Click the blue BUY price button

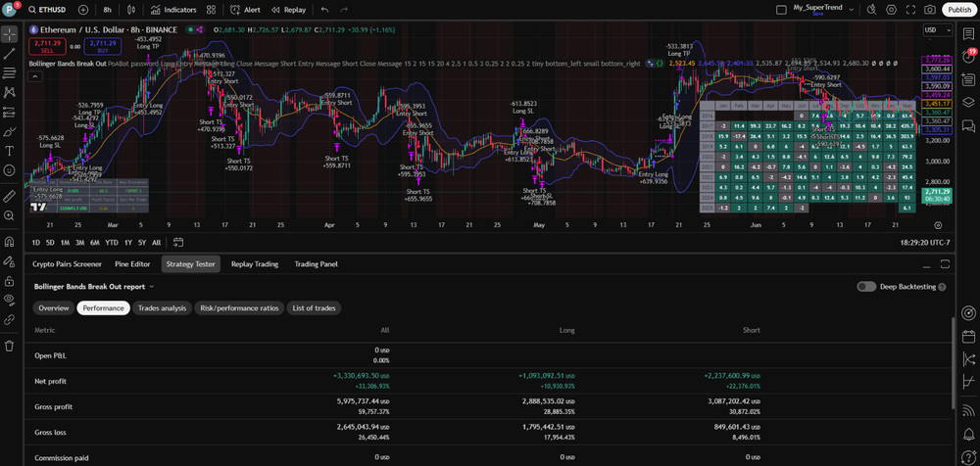point(101,47)
